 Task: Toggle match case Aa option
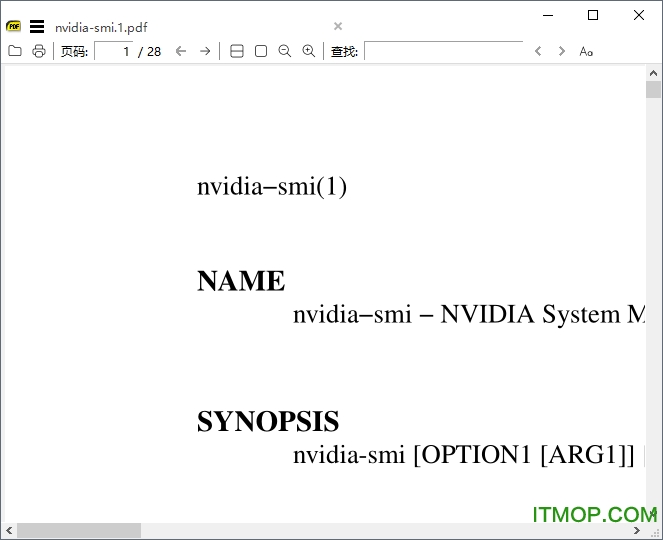[x=586, y=52]
